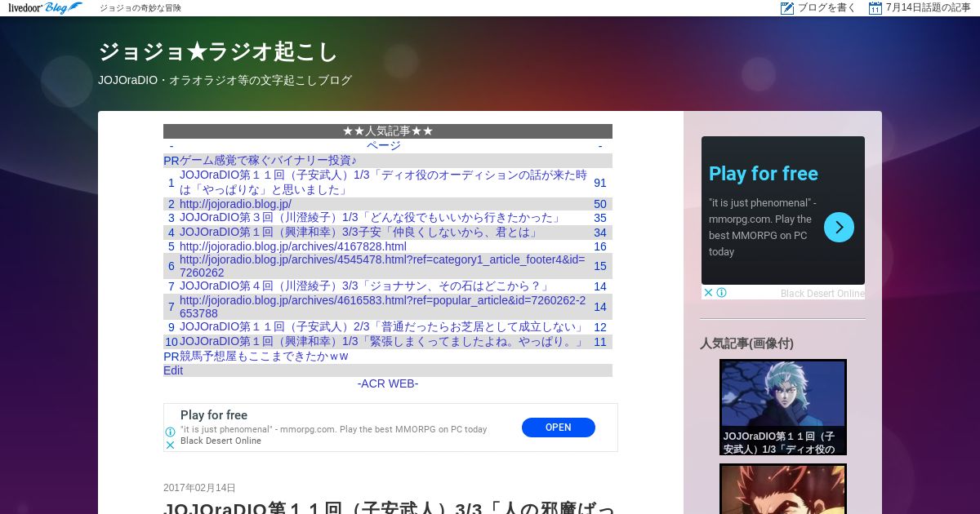Image resolution: width=980 pixels, height=514 pixels.
Task: Open JOJOraDIO第1回（興津和幸）3/3 article
Action: [359, 233]
